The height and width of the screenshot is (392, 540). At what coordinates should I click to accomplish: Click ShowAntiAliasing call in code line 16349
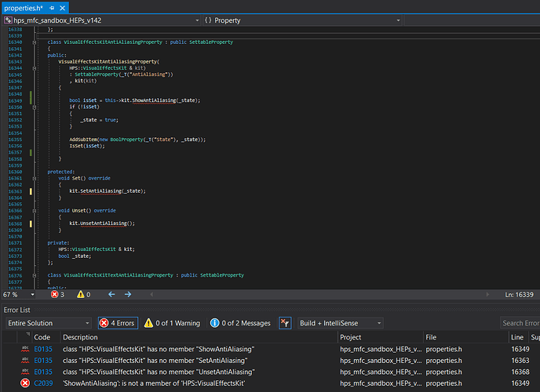click(x=154, y=100)
